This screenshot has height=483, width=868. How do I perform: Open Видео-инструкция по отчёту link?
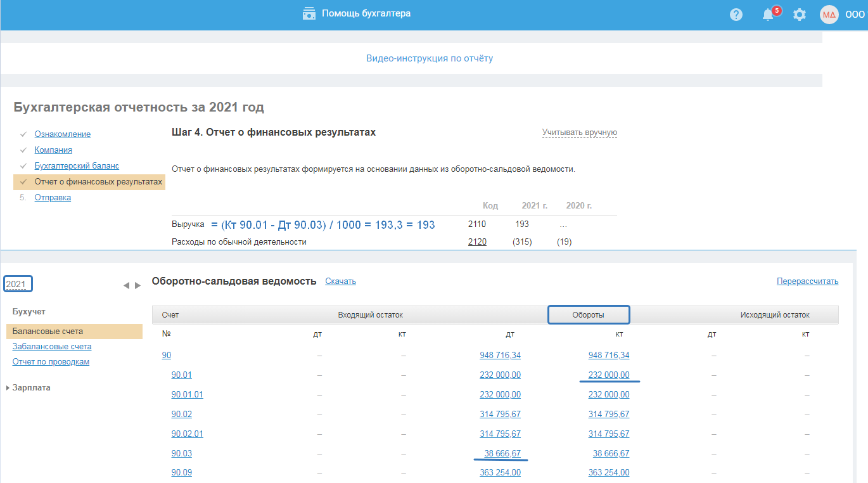pyautogui.click(x=429, y=58)
